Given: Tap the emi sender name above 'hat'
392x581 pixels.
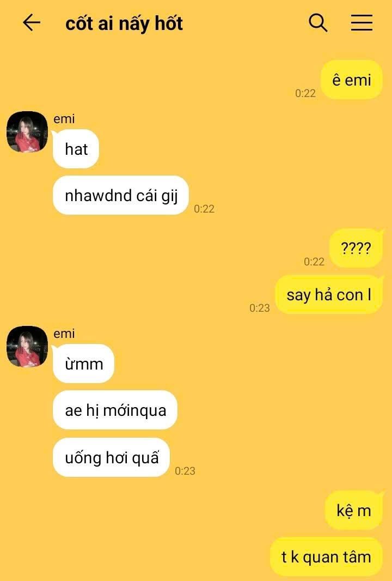Looking at the screenshot, I should (x=64, y=119).
